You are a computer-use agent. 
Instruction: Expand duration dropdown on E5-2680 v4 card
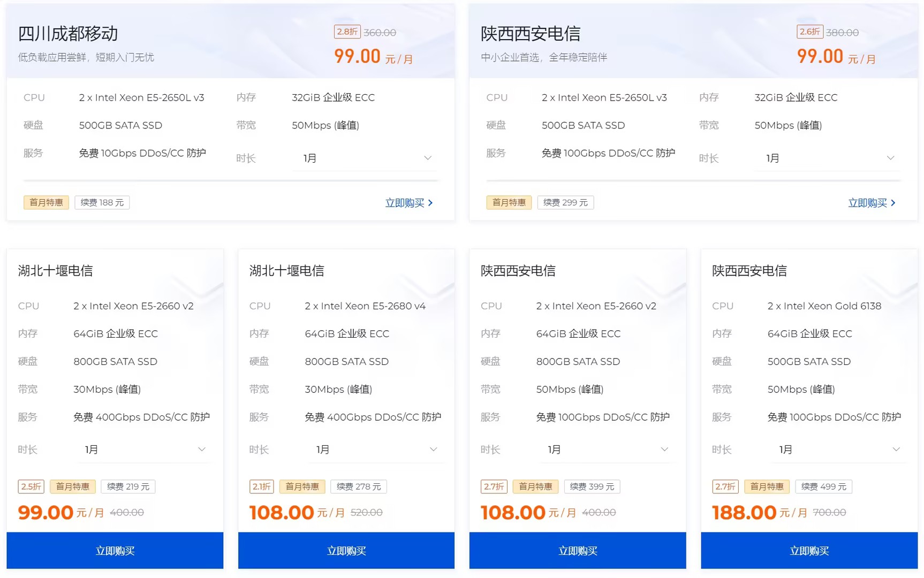pos(376,450)
